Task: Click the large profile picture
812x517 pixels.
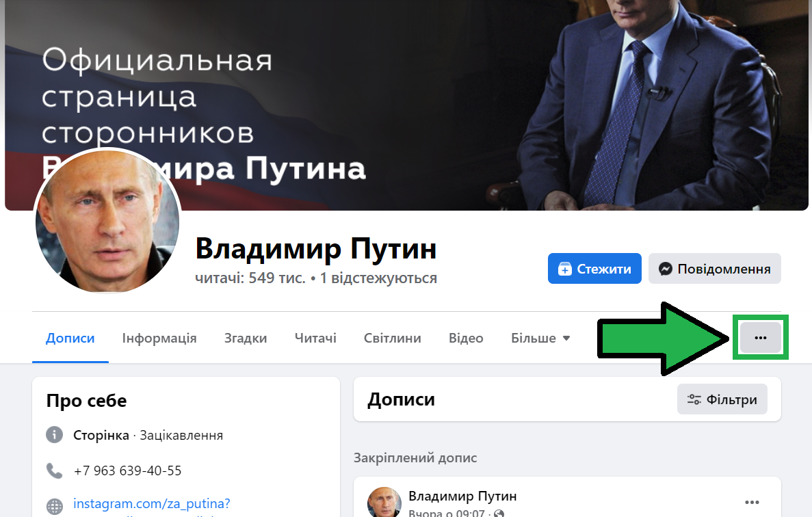Action: point(107,221)
